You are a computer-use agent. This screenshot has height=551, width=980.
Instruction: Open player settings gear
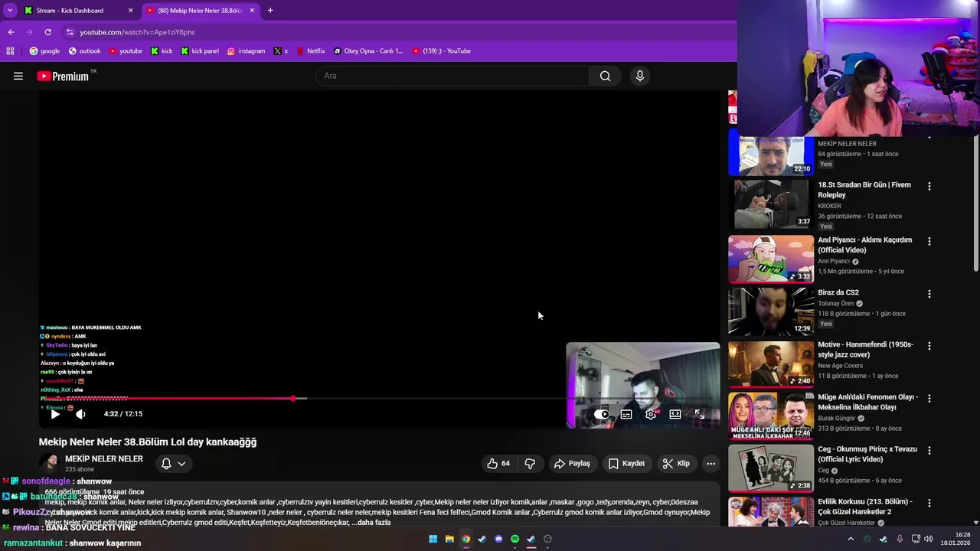[651, 414]
